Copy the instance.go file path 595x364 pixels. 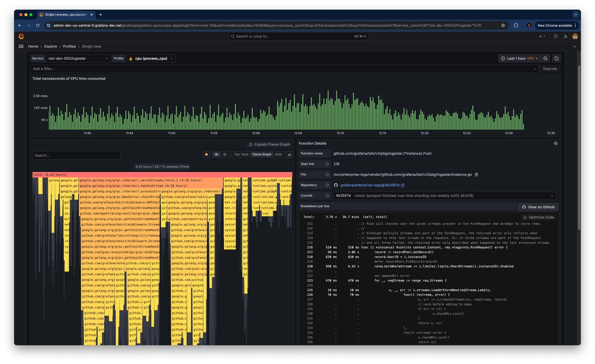(x=476, y=174)
